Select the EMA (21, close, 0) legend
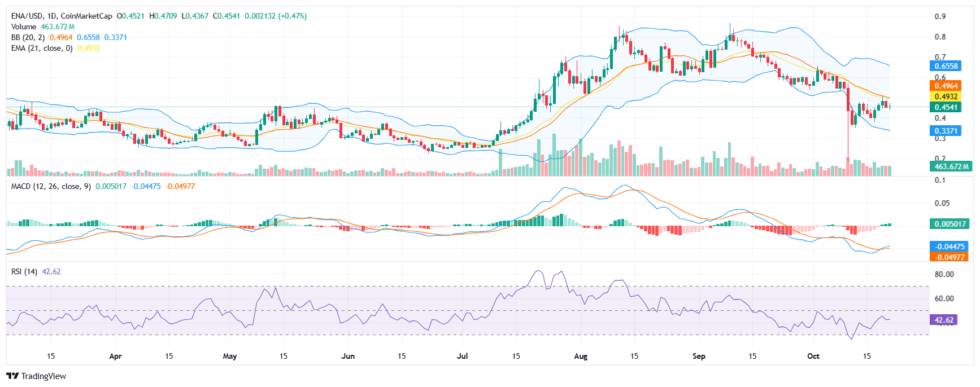The width and height of the screenshot is (980, 387). pyautogui.click(x=42, y=48)
